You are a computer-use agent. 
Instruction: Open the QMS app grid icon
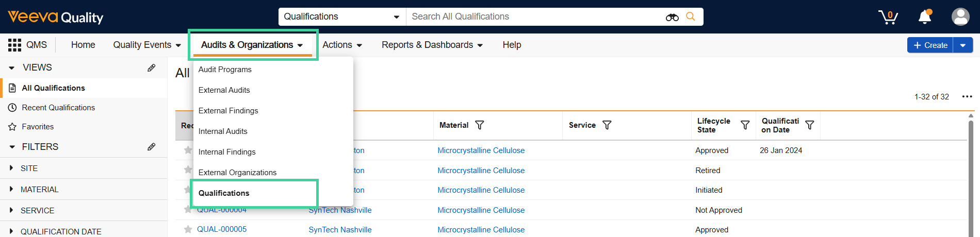point(14,45)
